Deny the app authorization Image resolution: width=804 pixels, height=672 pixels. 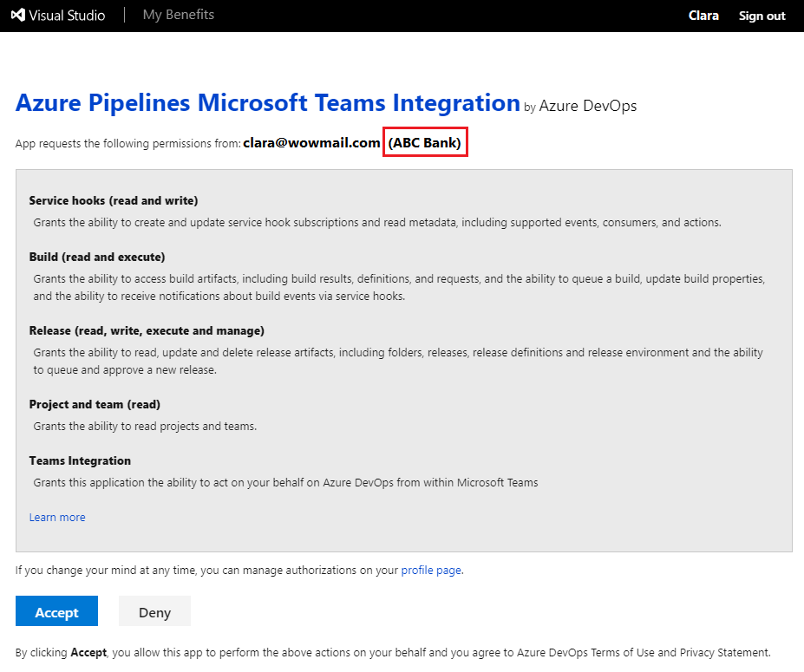tap(154, 611)
